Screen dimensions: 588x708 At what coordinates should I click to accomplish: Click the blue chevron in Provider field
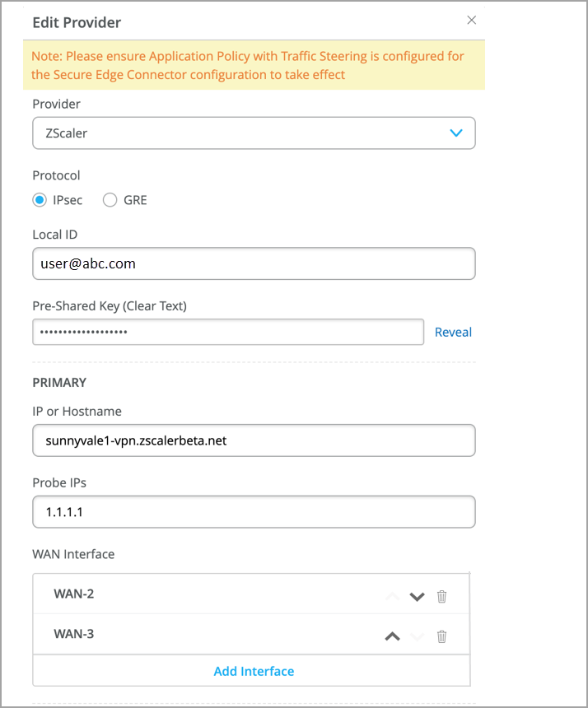point(456,133)
